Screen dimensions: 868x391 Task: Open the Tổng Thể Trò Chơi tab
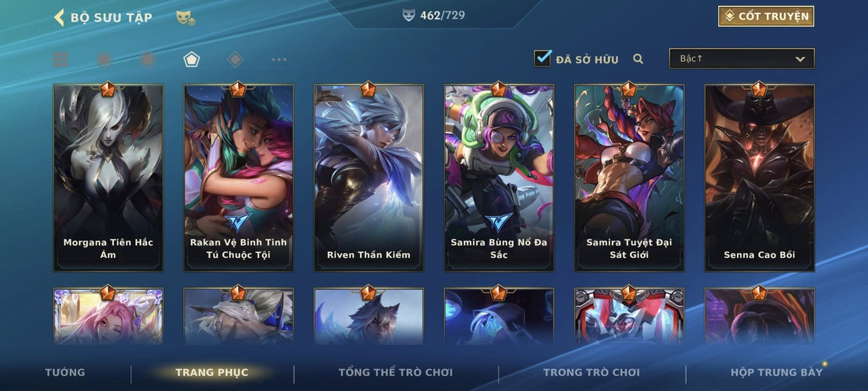click(395, 372)
